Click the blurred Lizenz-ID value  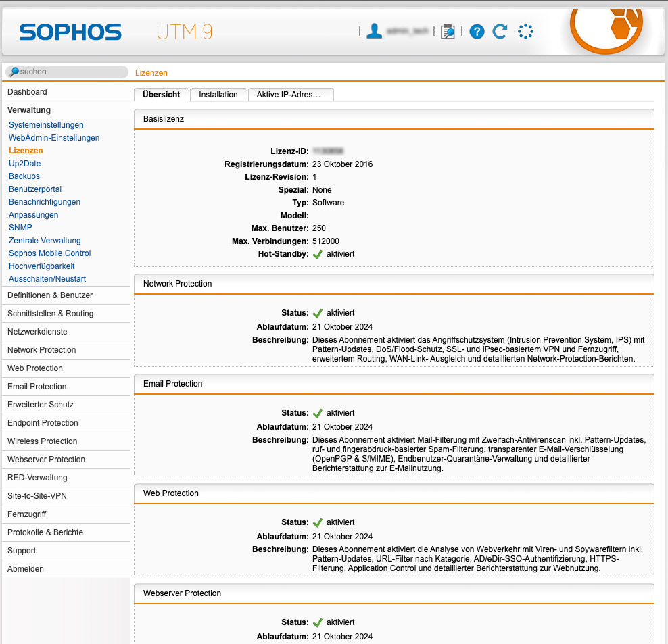tap(328, 151)
